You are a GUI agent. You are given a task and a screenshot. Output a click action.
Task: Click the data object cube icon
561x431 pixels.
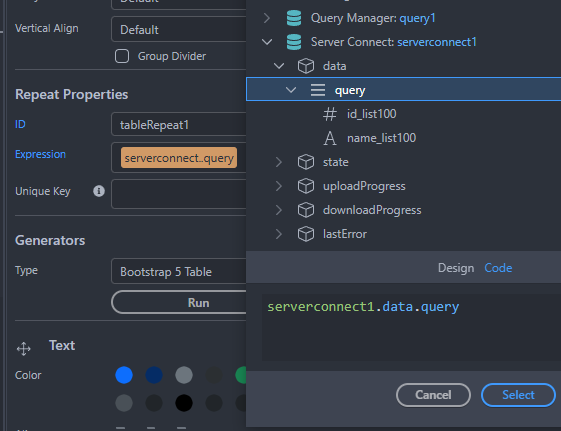point(306,66)
